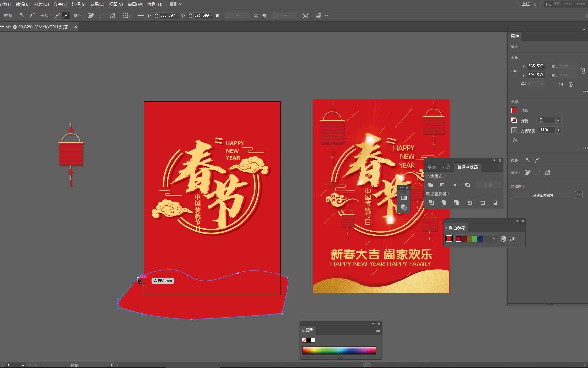Image resolution: width=588 pixels, height=368 pixels.
Task: Click Trim pathfinder icon
Action: 444,202
